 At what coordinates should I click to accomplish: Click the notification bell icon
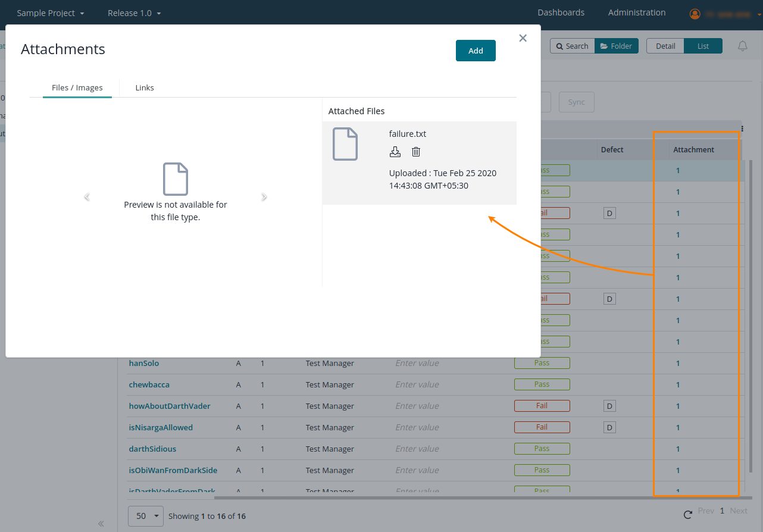click(x=742, y=46)
